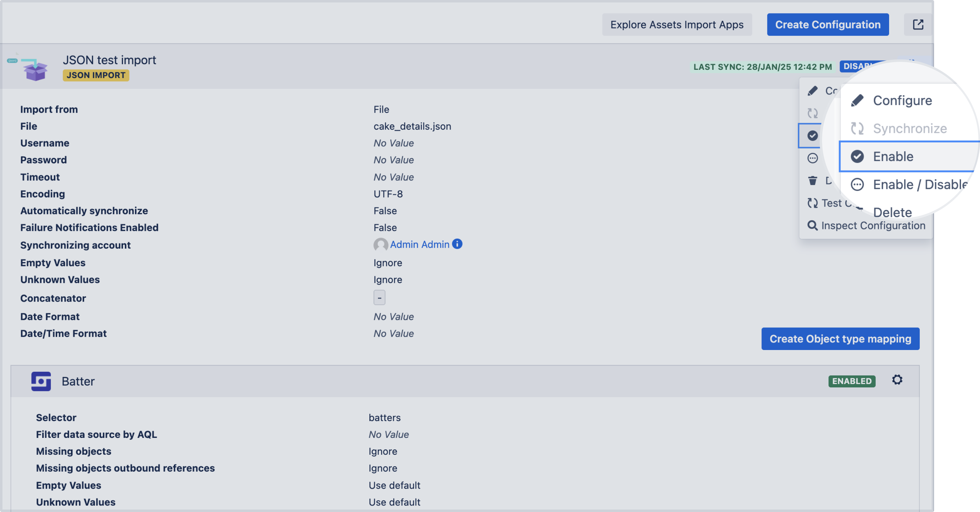Choose Inspect Configuration from the menu

coord(873,226)
